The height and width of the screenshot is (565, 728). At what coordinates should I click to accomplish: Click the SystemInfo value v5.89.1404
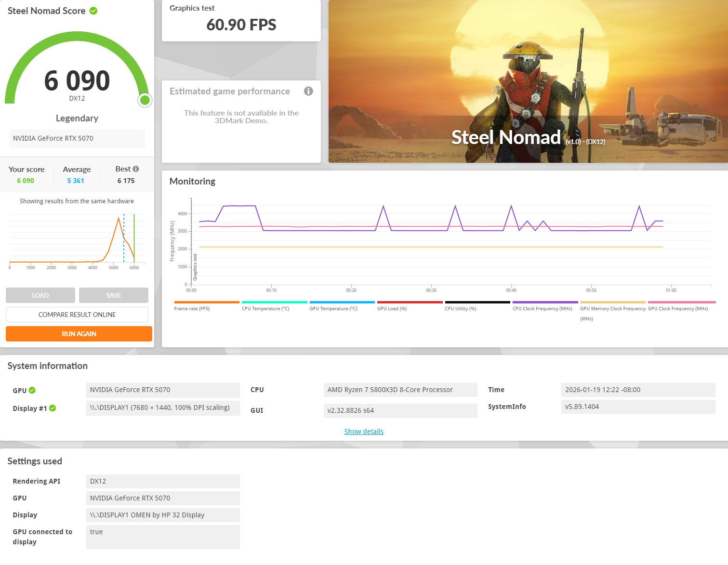click(638, 407)
